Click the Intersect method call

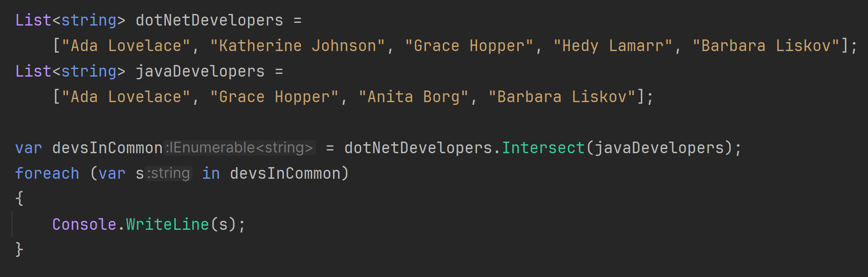click(x=543, y=148)
